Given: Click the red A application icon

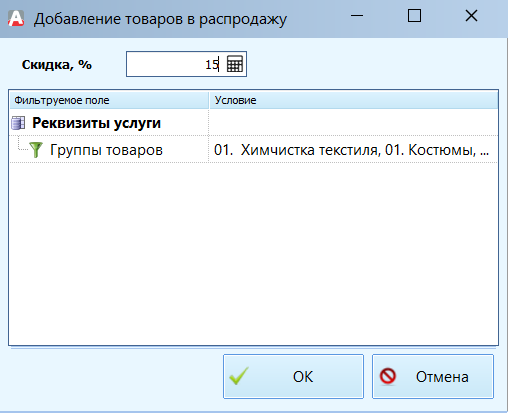Looking at the screenshot, I should 16,19.
